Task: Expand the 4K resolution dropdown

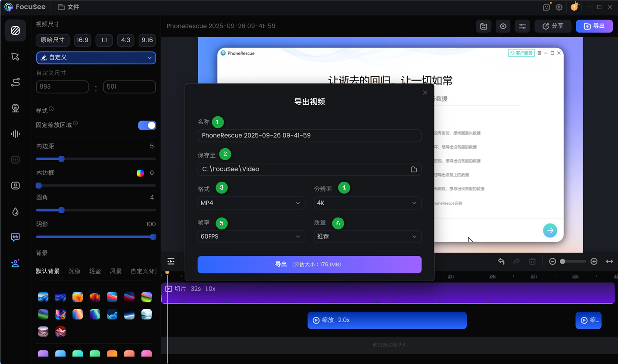Action: pyautogui.click(x=368, y=203)
